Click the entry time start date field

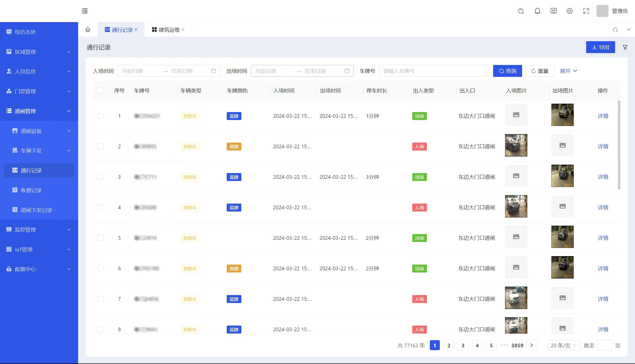pyautogui.click(x=140, y=71)
